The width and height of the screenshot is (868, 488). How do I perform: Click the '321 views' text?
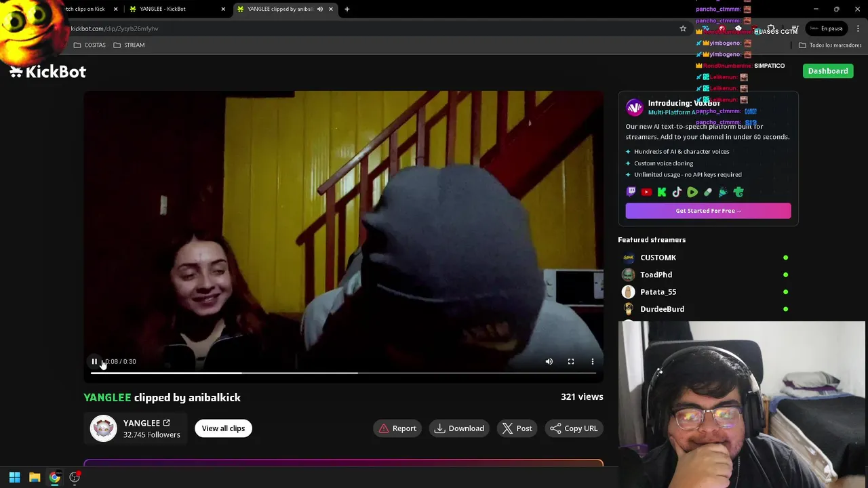(582, 397)
